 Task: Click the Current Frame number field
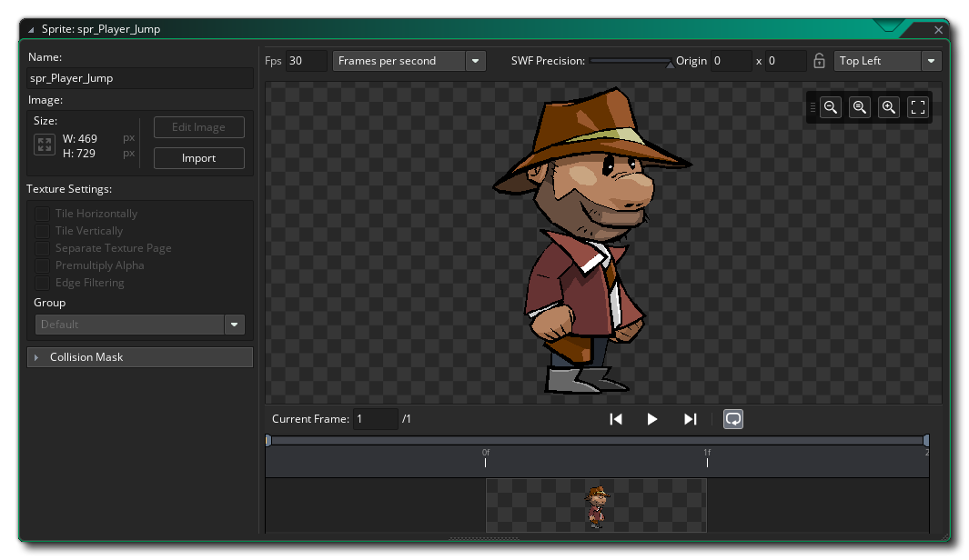tap(376, 419)
